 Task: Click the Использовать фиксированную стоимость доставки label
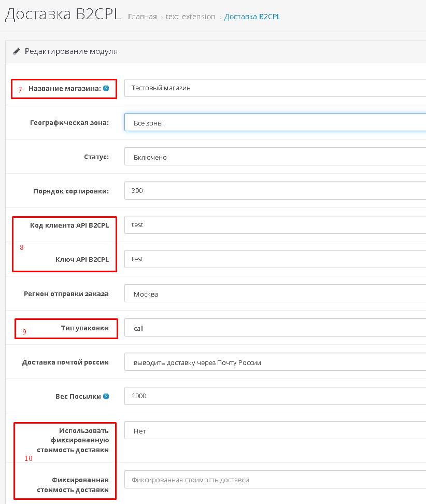pos(73,440)
